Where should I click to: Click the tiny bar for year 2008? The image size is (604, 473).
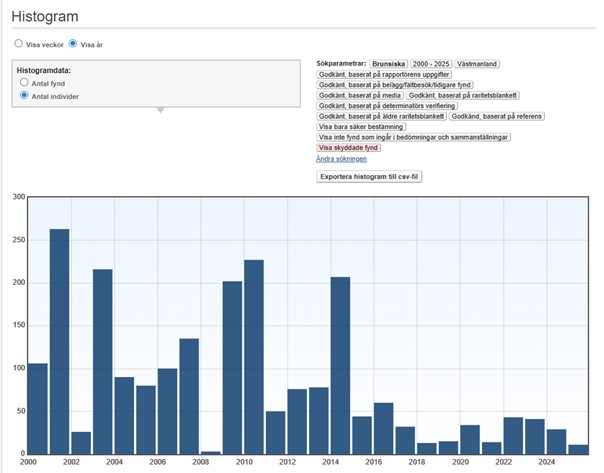click(211, 453)
